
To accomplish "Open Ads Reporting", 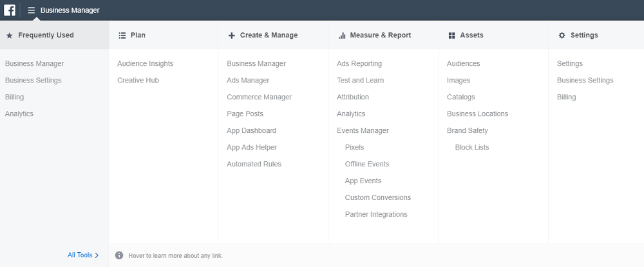I will pyautogui.click(x=359, y=64).
